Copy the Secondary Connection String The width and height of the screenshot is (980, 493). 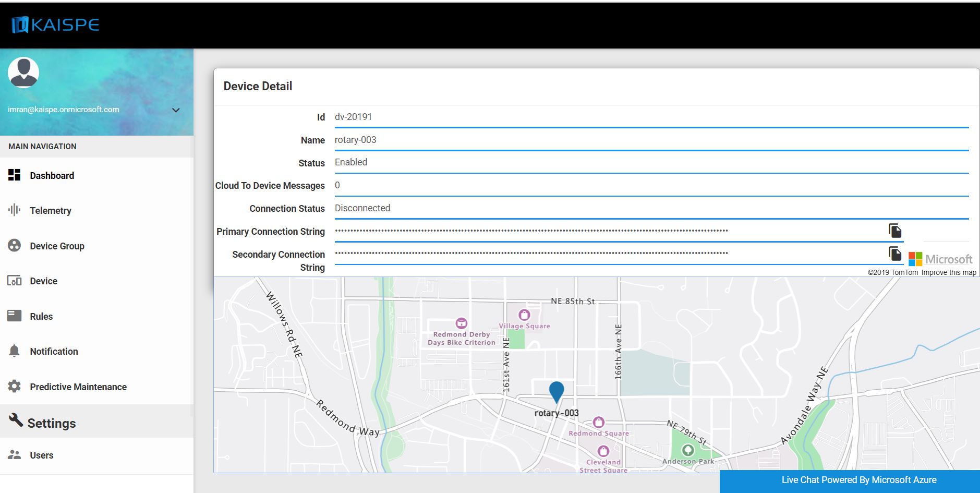pyautogui.click(x=895, y=254)
